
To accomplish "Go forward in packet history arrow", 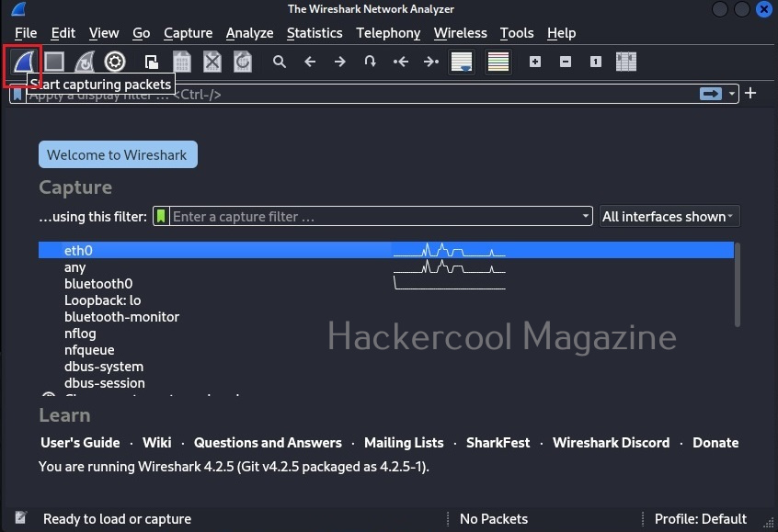I will (340, 62).
